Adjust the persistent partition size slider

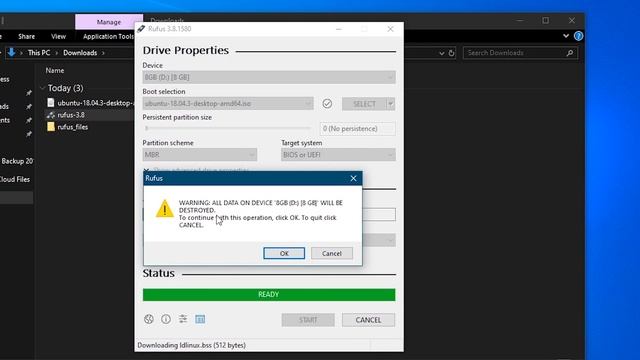click(227, 128)
